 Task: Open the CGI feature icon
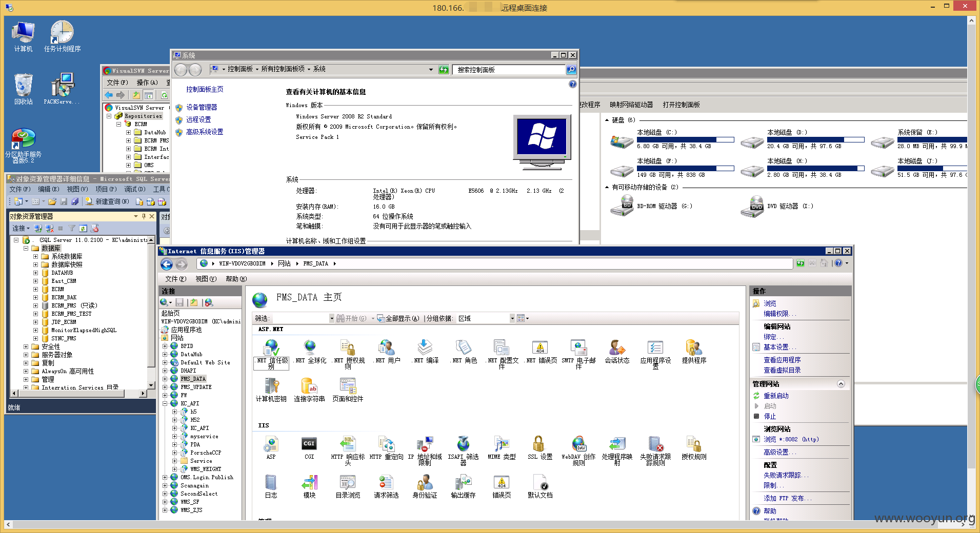point(309,448)
